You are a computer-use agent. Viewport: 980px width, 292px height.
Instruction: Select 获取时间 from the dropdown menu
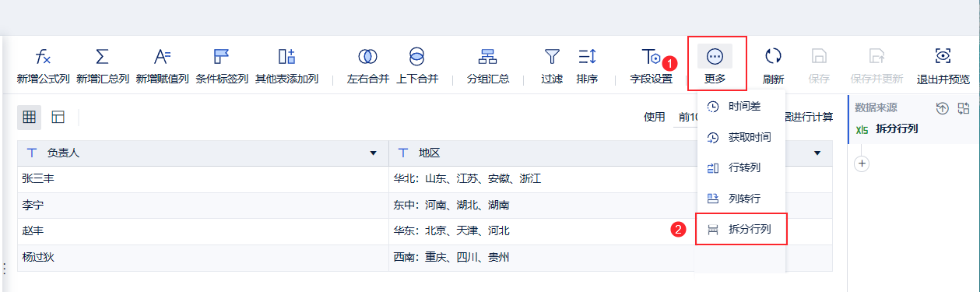click(x=742, y=137)
